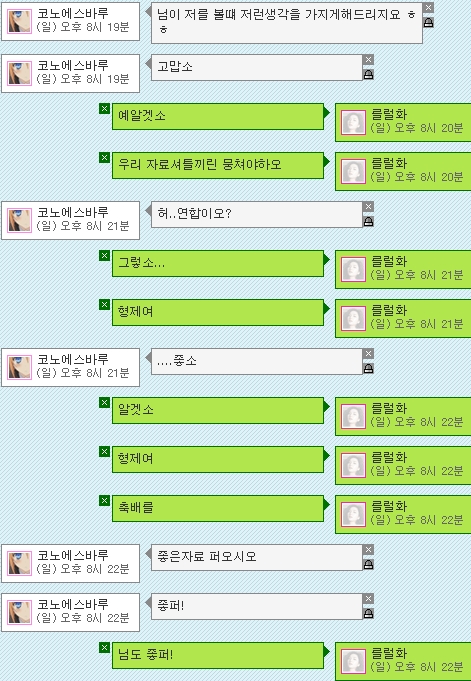Click the green X beside '님도 좋퍼!'
Screen dimensions: 471x681
click(x=104, y=648)
